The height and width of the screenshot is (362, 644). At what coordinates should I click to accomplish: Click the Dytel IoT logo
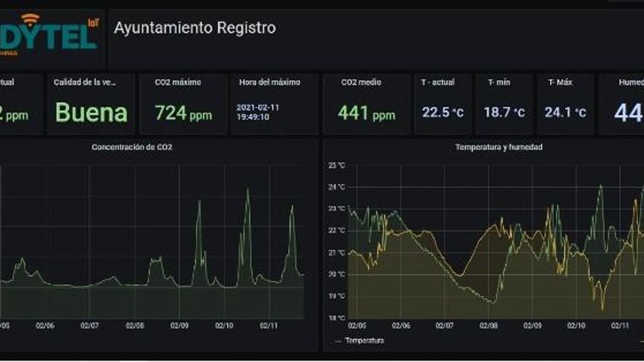coord(49,35)
